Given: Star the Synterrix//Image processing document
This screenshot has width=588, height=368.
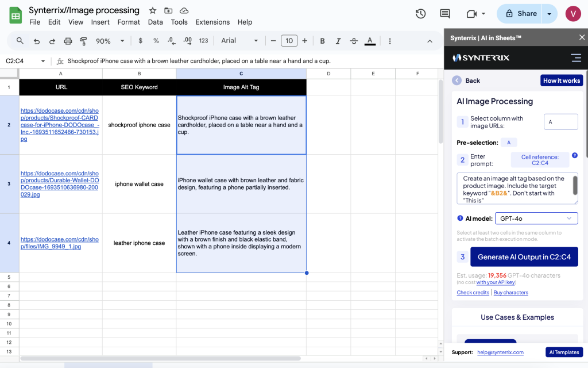Looking at the screenshot, I should (x=153, y=10).
